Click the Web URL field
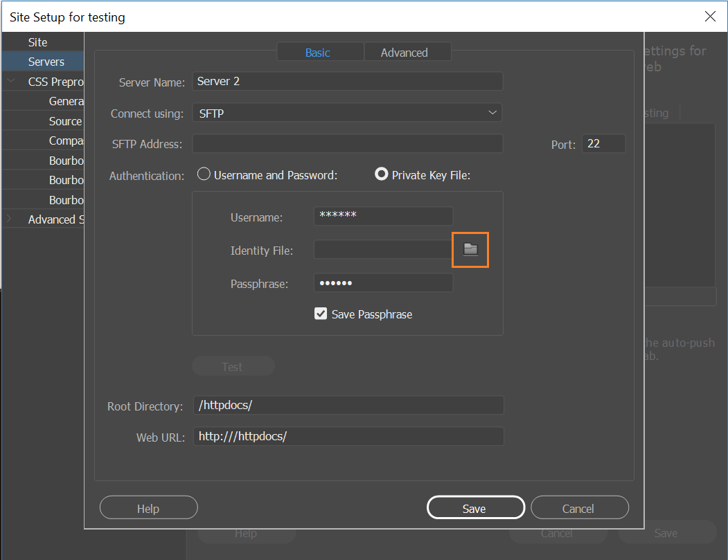The height and width of the screenshot is (560, 728). point(348,437)
